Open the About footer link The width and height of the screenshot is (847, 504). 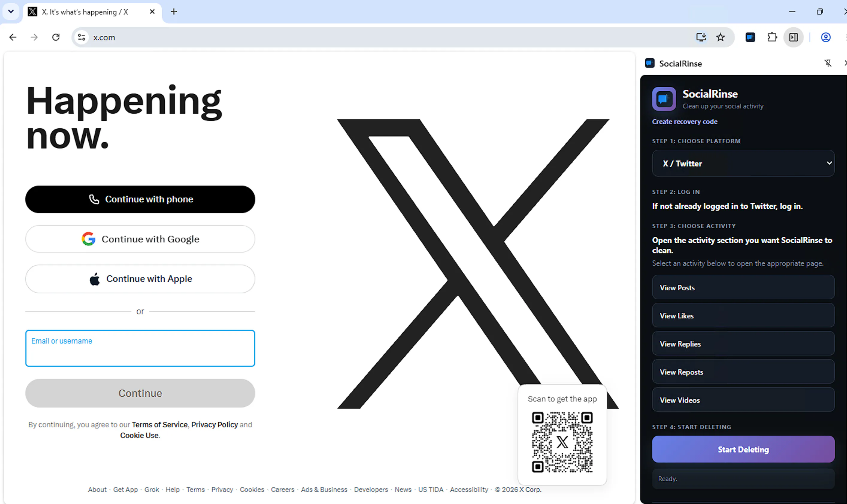[x=97, y=489]
